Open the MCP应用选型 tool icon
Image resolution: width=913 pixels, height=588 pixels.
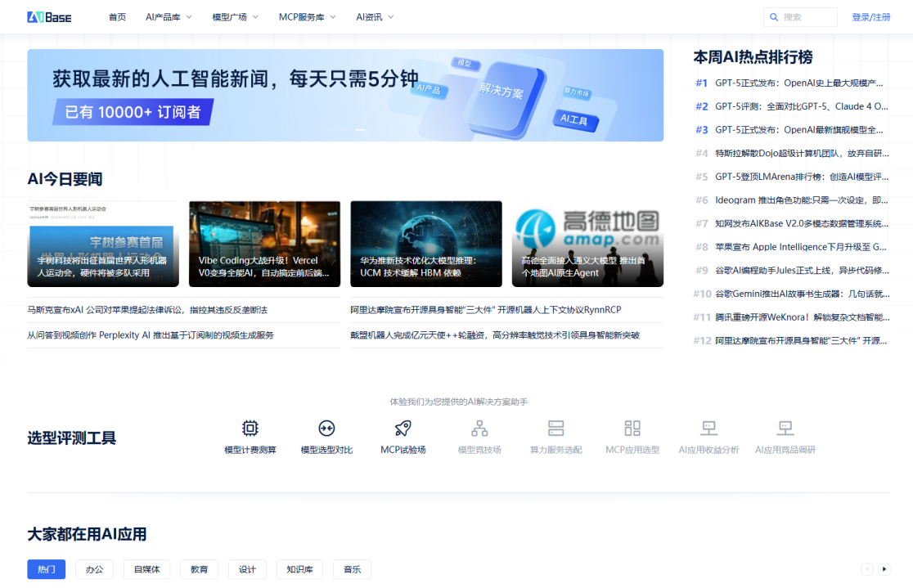[632, 429]
